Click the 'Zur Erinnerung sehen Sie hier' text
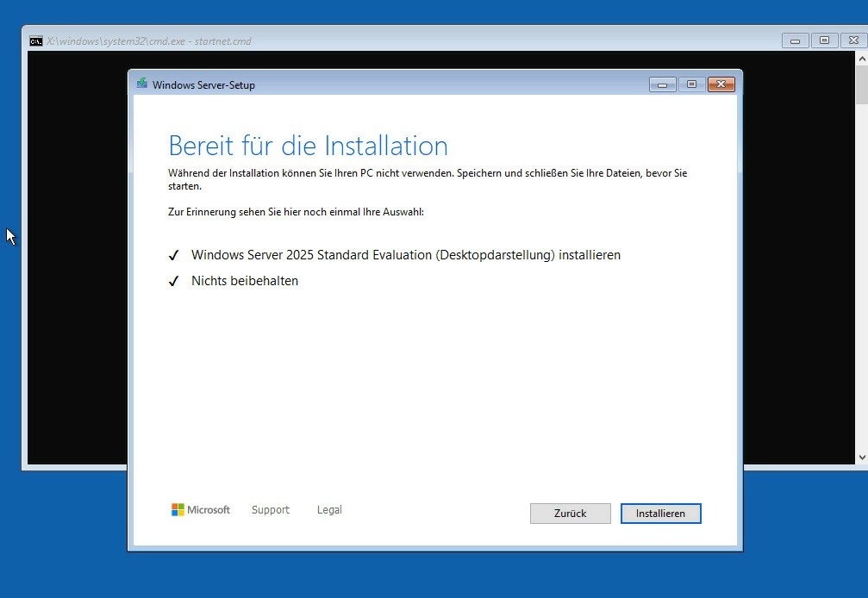Screen dimensions: 868x598 297,212
